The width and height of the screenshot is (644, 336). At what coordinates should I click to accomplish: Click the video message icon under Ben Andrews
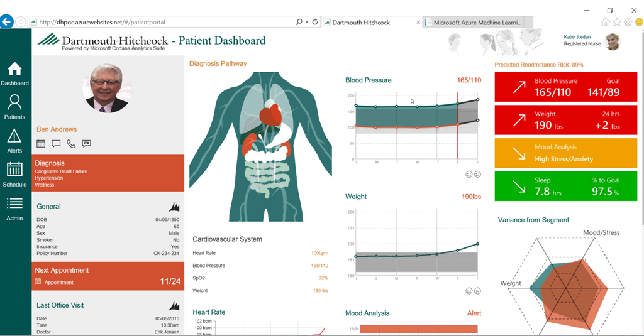pyautogui.click(x=86, y=144)
